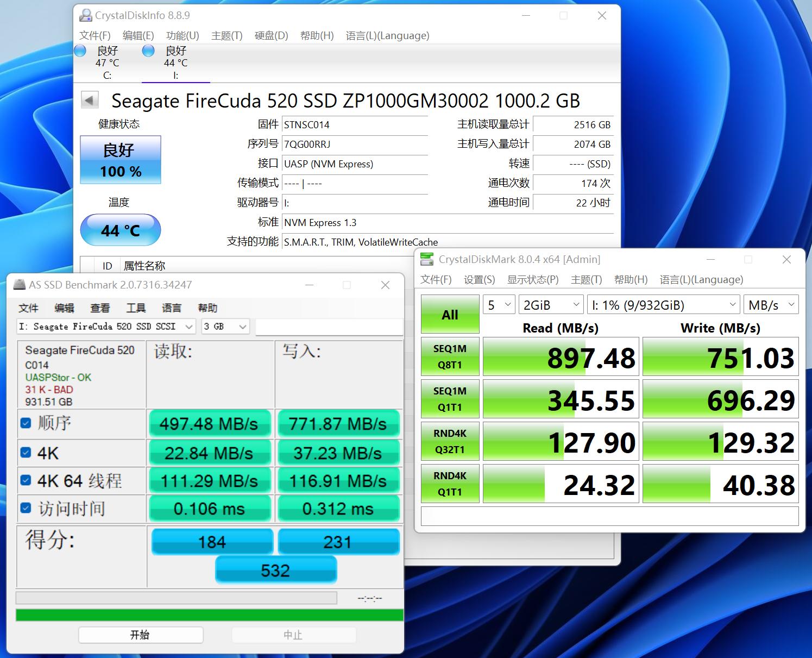Open the 功能(U) menu in CrystalDiskInfo

tap(182, 35)
